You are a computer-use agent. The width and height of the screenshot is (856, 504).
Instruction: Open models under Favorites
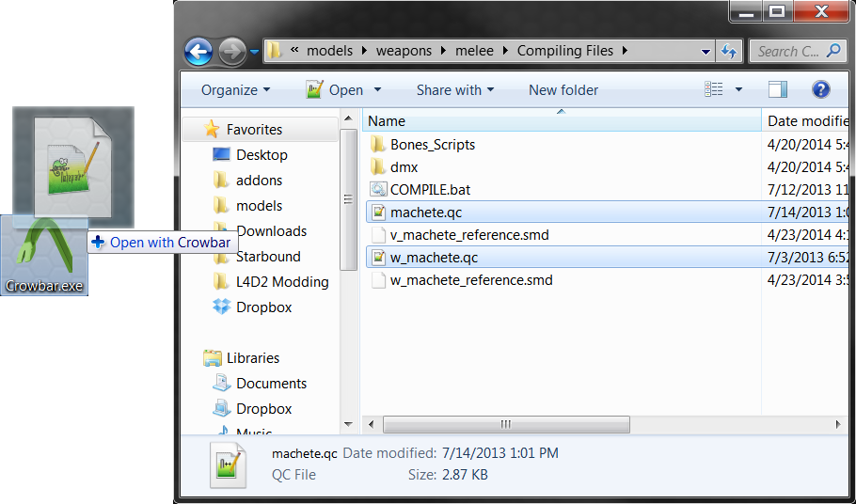point(259,206)
